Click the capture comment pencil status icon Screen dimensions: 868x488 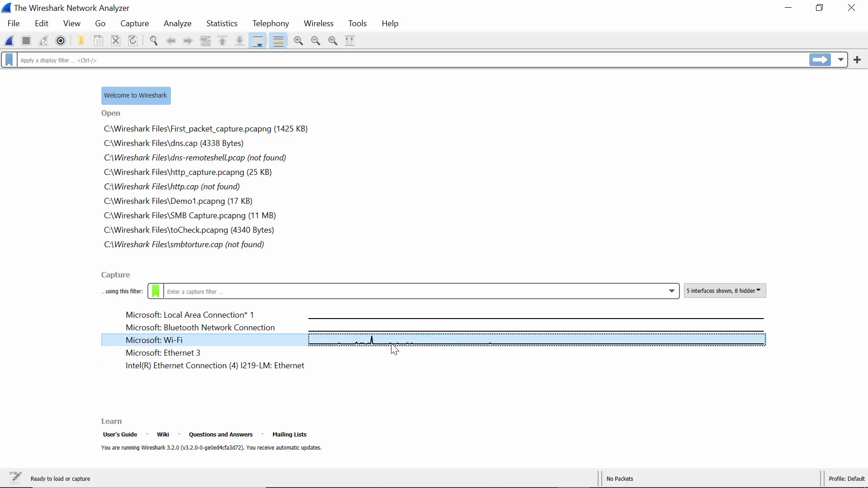coord(15,478)
